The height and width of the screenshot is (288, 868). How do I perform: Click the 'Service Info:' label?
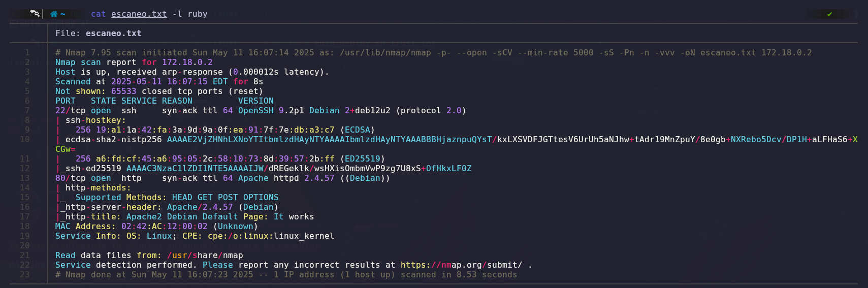tap(88, 236)
